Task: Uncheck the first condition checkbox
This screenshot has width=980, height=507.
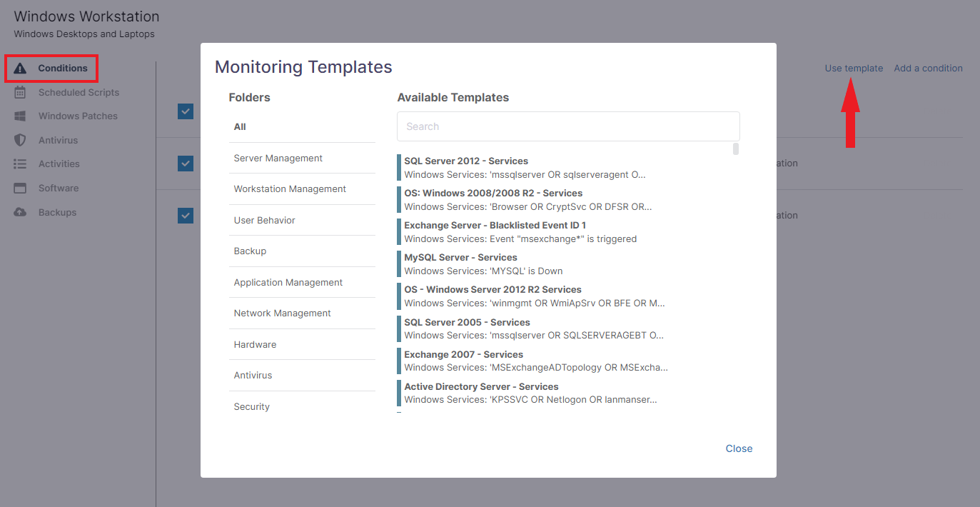Action: point(186,111)
